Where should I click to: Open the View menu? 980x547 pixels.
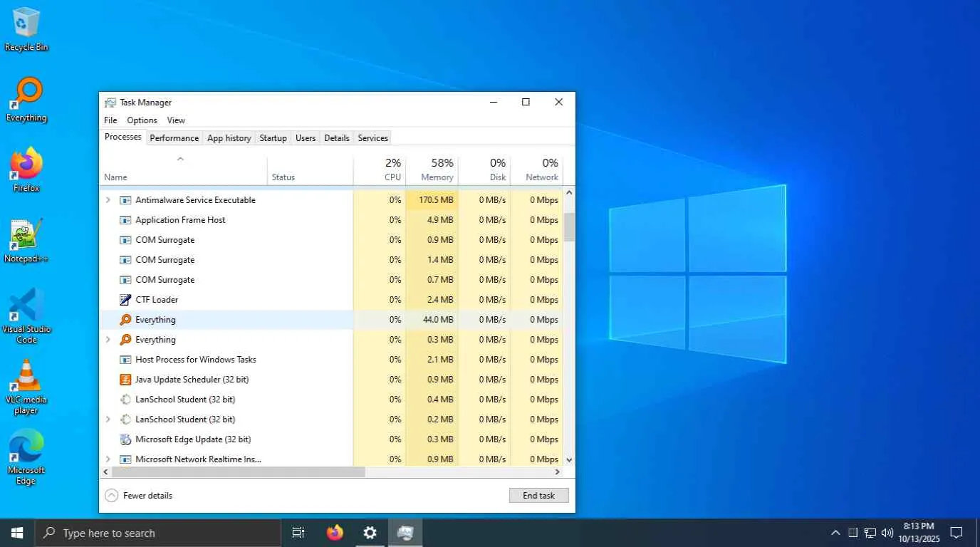[176, 120]
